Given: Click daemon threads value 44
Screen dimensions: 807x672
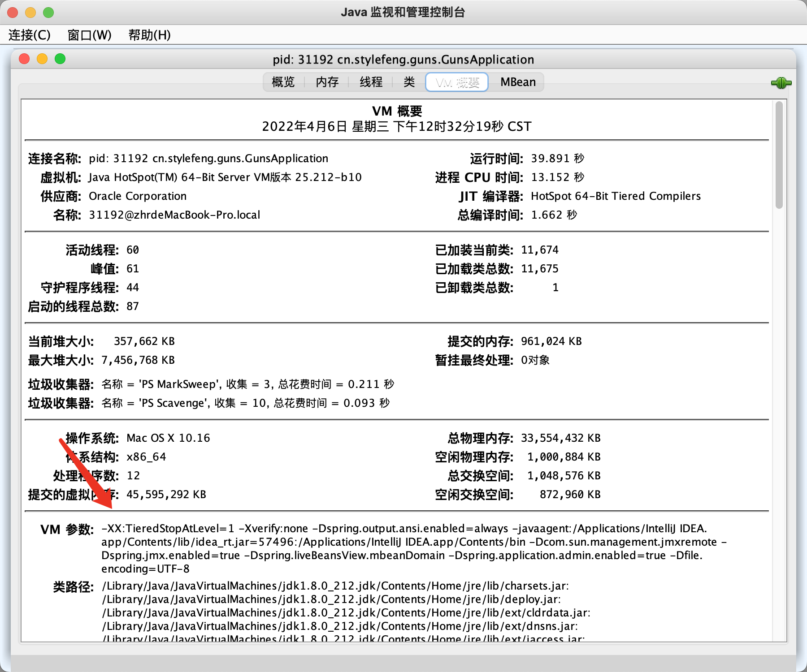Looking at the screenshot, I should (133, 288).
